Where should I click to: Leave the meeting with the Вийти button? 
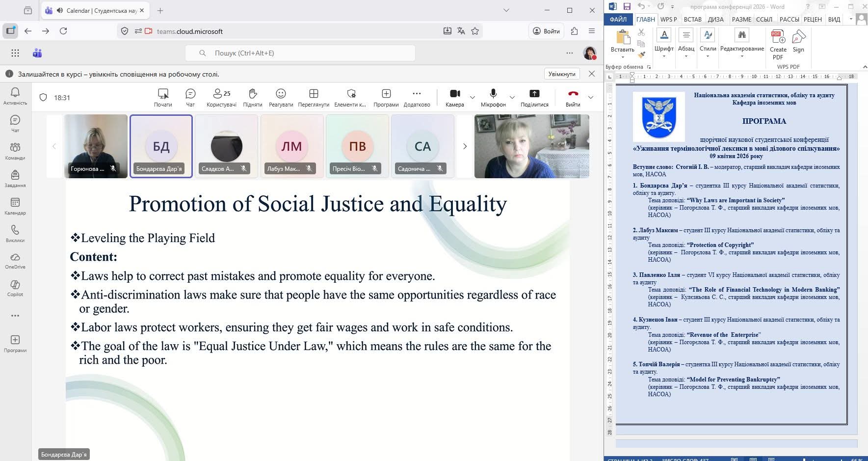pyautogui.click(x=573, y=97)
